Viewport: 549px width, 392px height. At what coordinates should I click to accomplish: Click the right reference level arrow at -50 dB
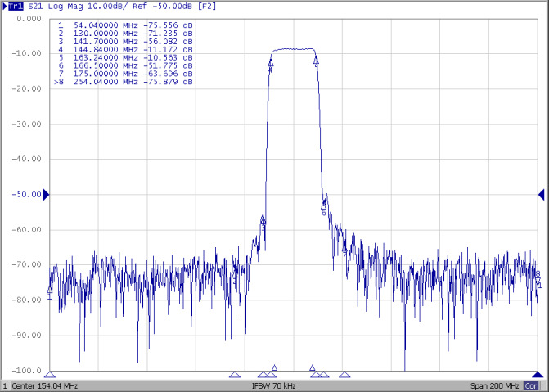pos(542,194)
